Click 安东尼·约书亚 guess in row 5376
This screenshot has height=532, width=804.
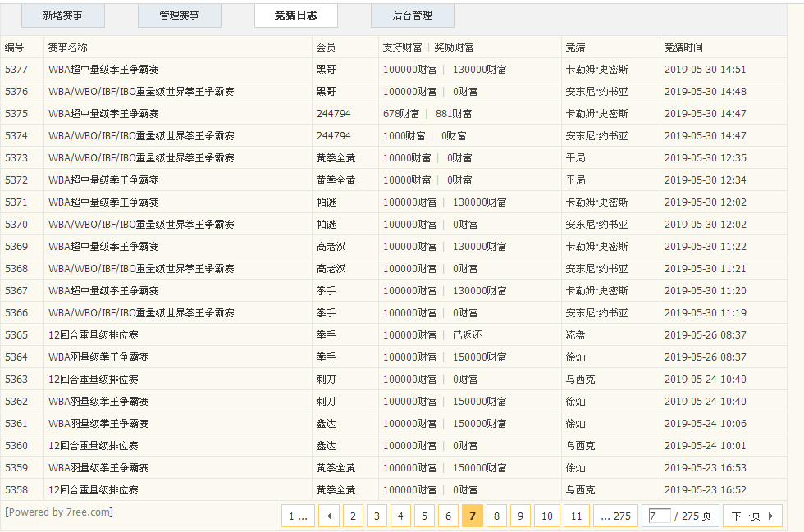click(597, 91)
